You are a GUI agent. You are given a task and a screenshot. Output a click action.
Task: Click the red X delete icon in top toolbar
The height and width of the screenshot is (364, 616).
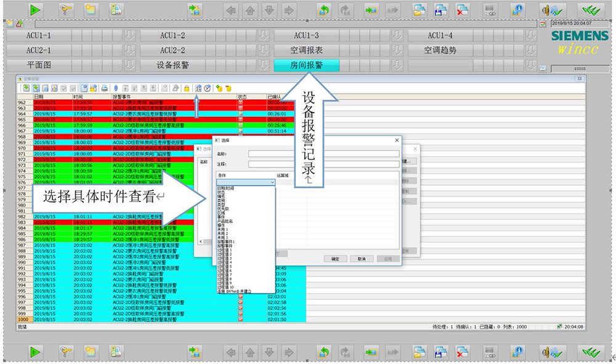click(462, 10)
